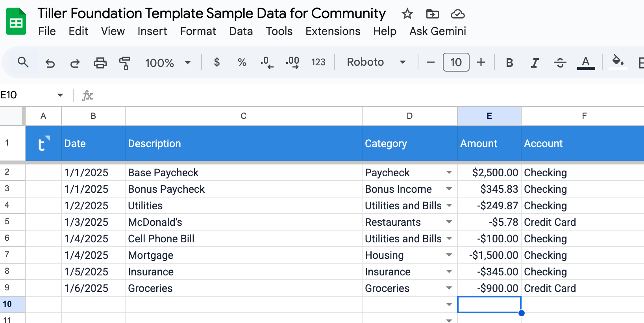Select the paint format roller

pyautogui.click(x=125, y=63)
